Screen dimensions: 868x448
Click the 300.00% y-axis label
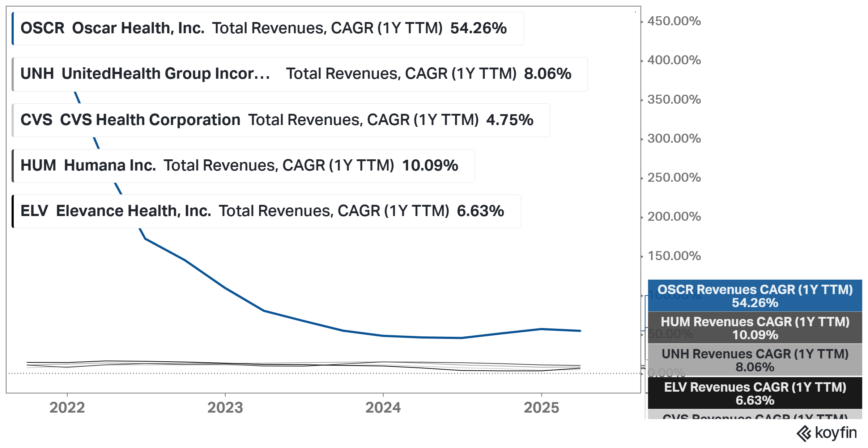674,138
